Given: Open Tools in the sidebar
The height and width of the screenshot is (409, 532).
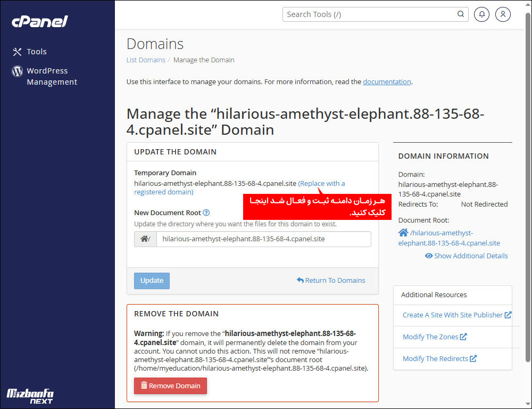Looking at the screenshot, I should (x=37, y=52).
